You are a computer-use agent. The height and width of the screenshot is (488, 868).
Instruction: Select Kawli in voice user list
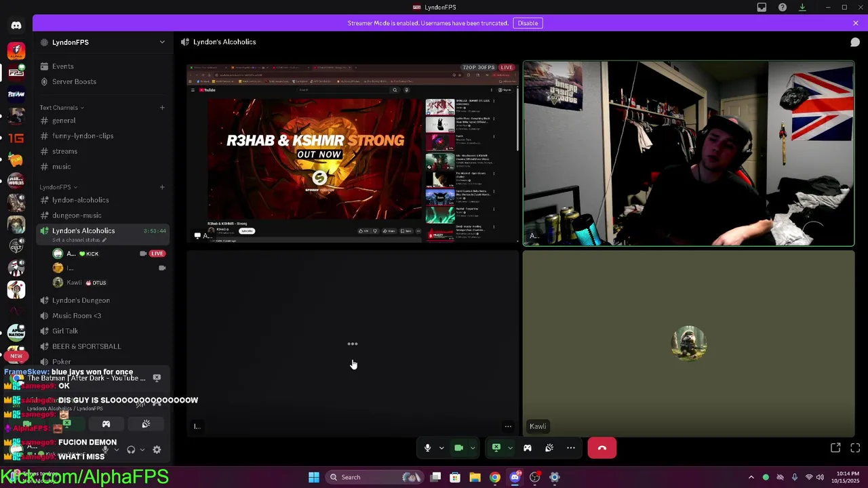[108, 283]
